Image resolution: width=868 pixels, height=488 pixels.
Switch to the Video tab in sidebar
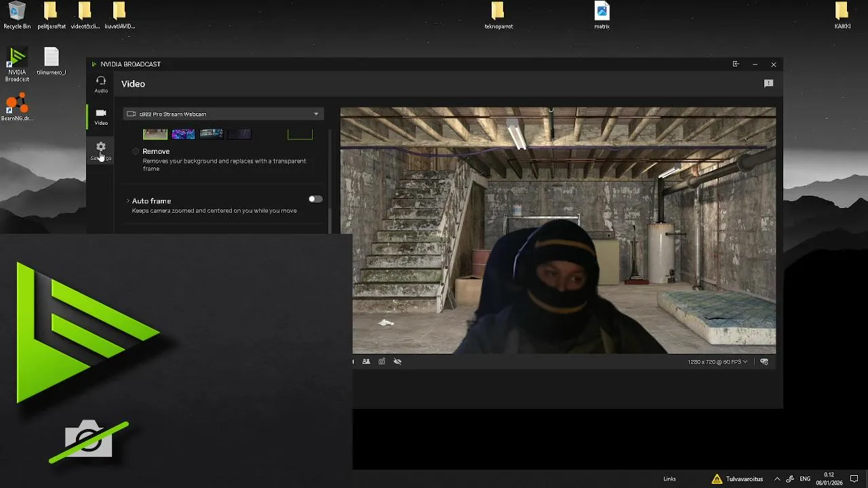coord(101,117)
